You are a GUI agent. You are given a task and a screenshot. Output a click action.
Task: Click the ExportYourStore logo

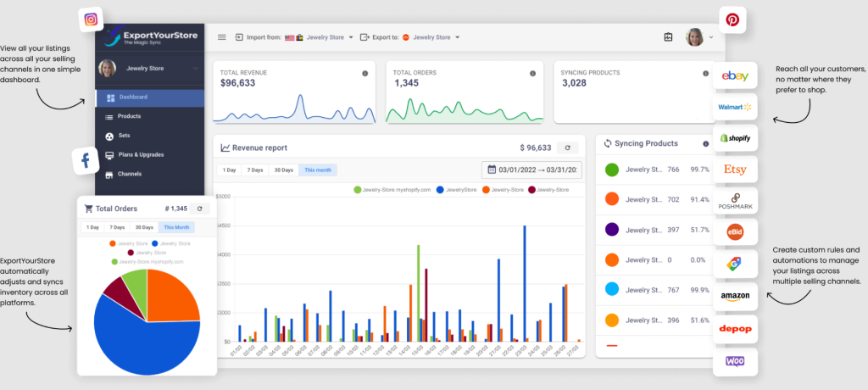click(x=150, y=36)
